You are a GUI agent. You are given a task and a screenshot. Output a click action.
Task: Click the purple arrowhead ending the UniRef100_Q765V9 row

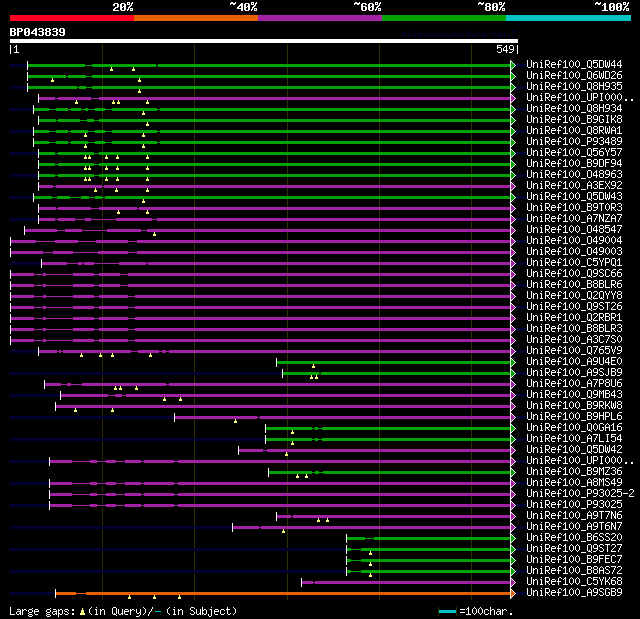(x=513, y=352)
